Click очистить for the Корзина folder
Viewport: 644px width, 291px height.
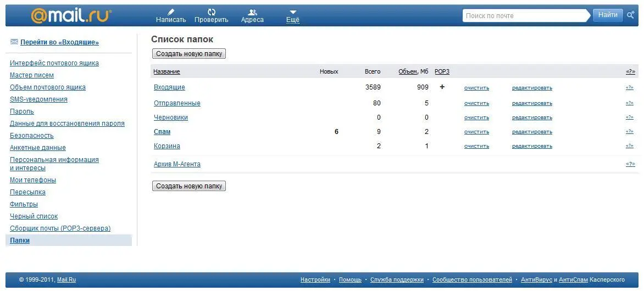click(476, 146)
